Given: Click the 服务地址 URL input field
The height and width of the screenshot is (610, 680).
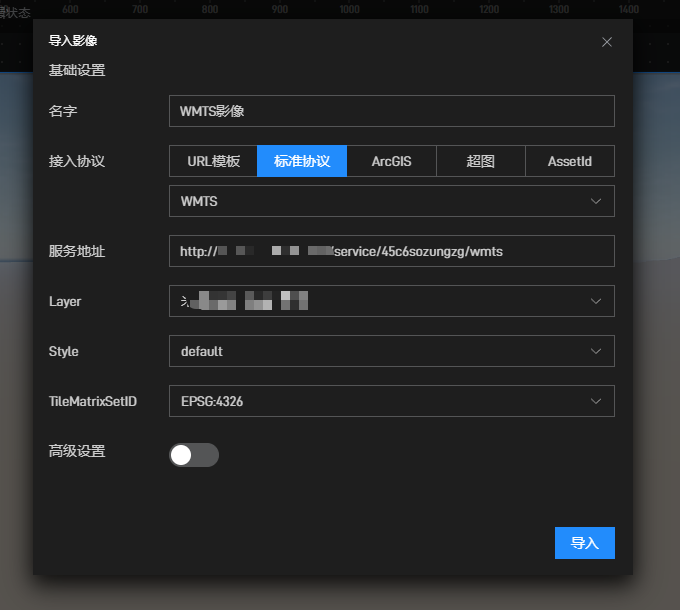Looking at the screenshot, I should point(391,251).
